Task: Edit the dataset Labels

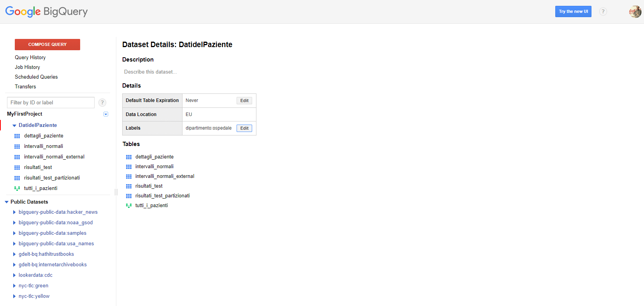Action: pyautogui.click(x=244, y=128)
